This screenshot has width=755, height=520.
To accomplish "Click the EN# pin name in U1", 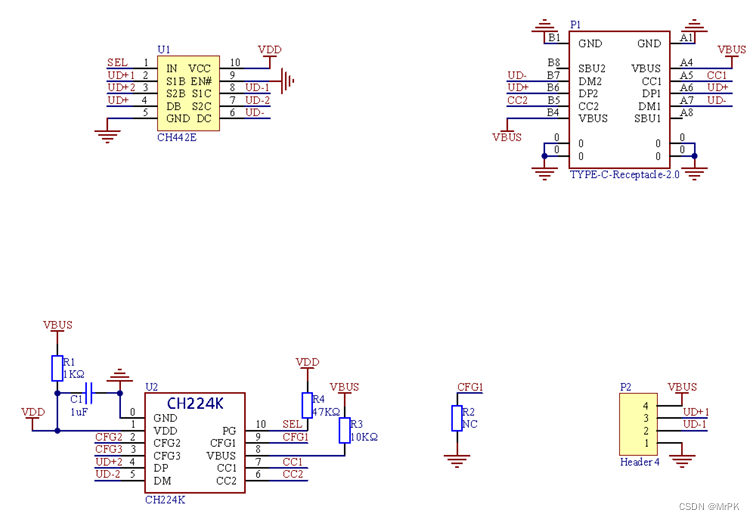I will [x=201, y=81].
